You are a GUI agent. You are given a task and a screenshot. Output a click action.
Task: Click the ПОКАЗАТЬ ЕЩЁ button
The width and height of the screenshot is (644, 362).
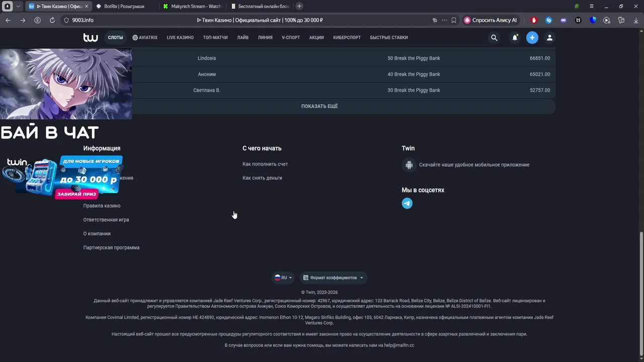tap(319, 107)
